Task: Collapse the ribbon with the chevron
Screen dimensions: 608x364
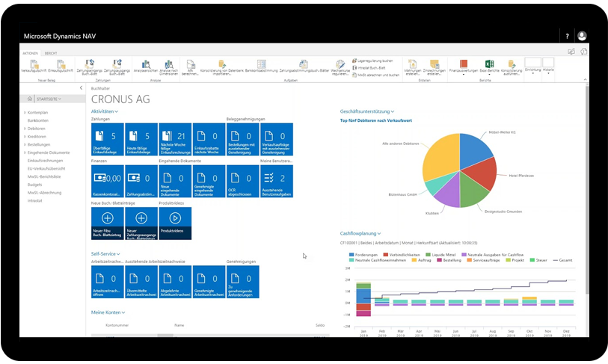Action: coord(585,79)
